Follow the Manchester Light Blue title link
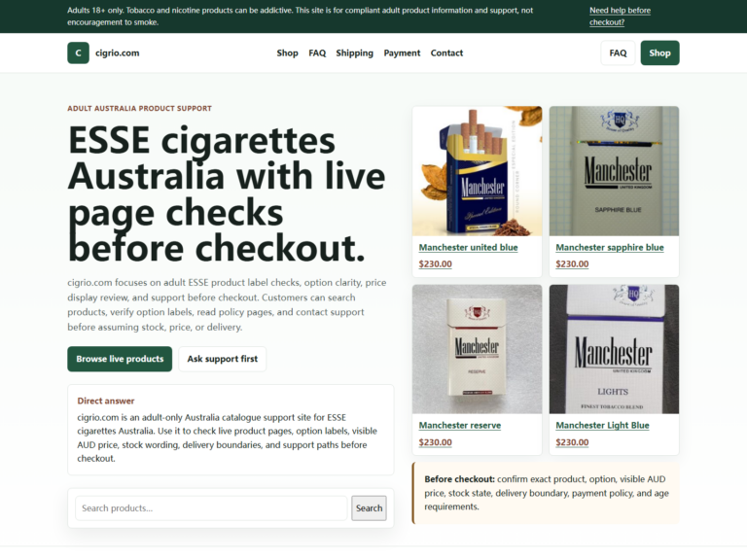Screen dimensions: 747x560 (602, 425)
